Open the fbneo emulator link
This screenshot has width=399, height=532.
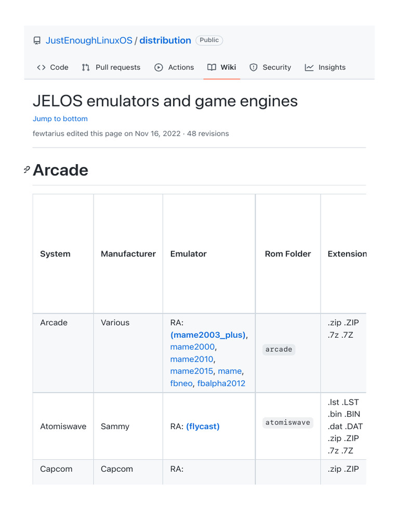tap(181, 383)
